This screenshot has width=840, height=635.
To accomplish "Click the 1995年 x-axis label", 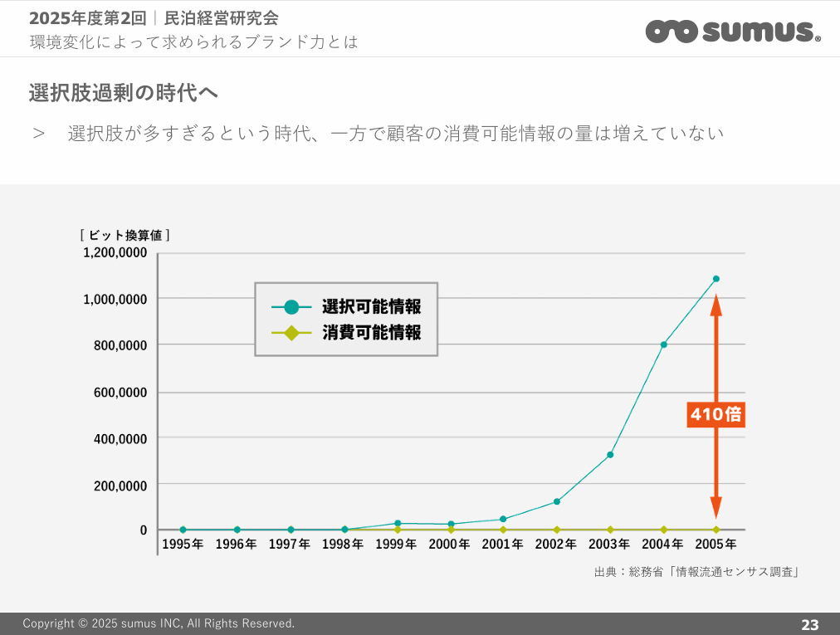I will pos(183,545).
